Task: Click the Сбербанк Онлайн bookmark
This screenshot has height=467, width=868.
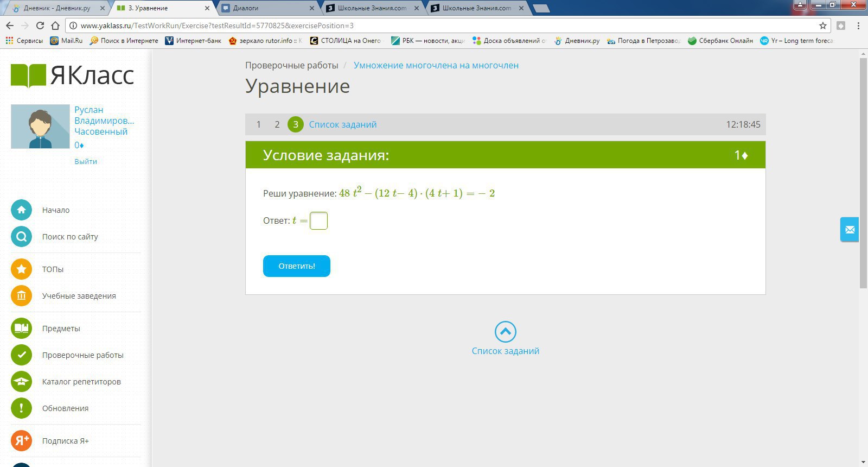Action: 720,41
